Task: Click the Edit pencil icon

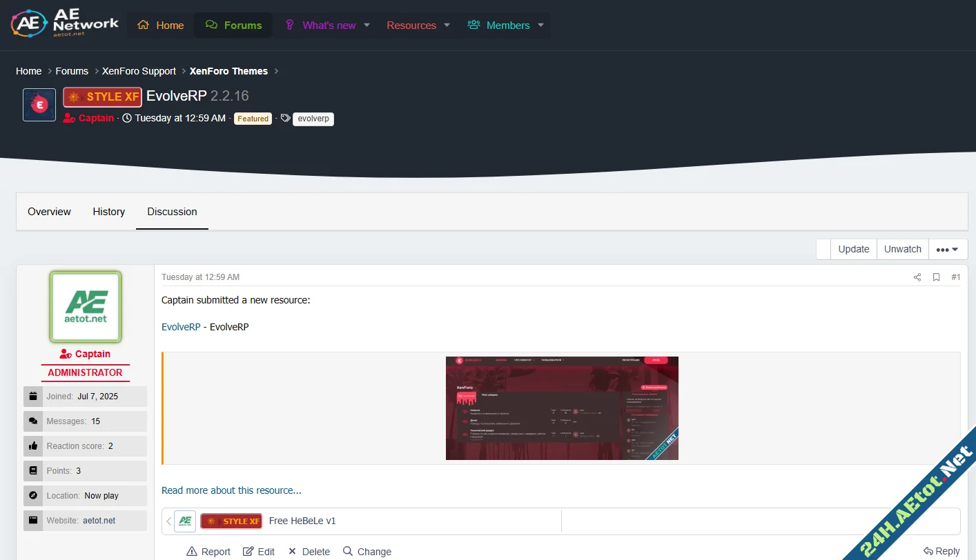Action: 248,552
